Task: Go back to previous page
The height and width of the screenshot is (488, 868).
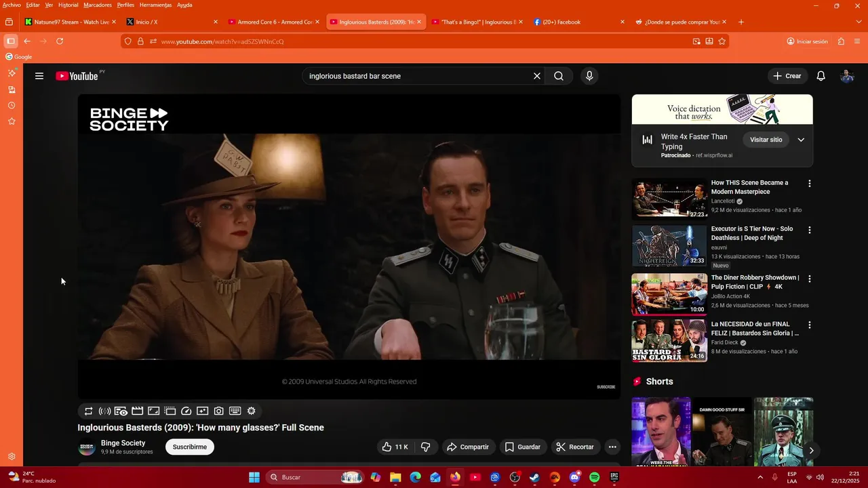Action: (27, 41)
